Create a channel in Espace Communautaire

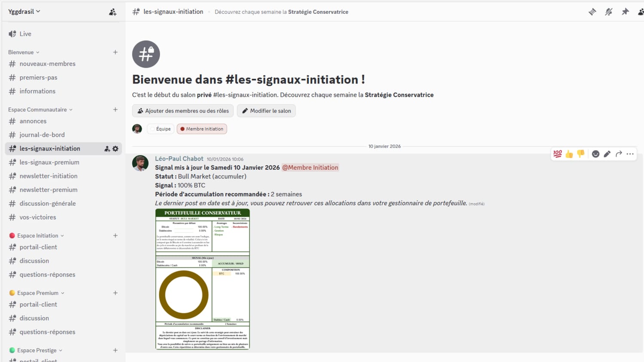(x=115, y=110)
